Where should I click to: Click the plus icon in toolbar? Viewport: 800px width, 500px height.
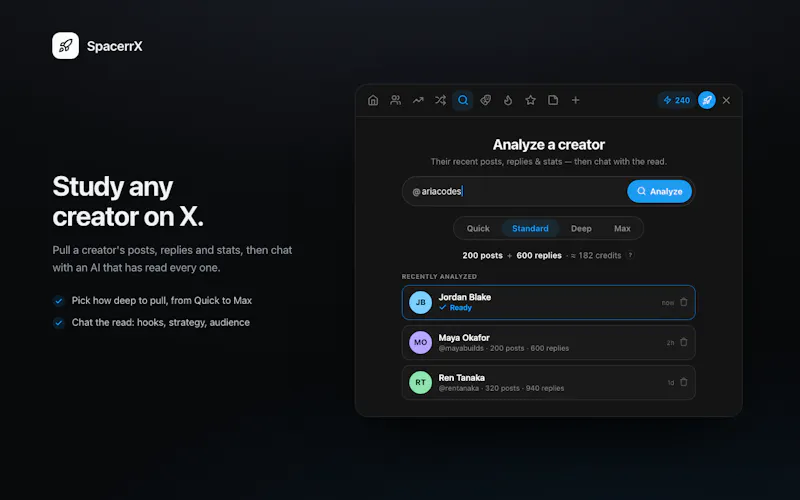point(576,100)
